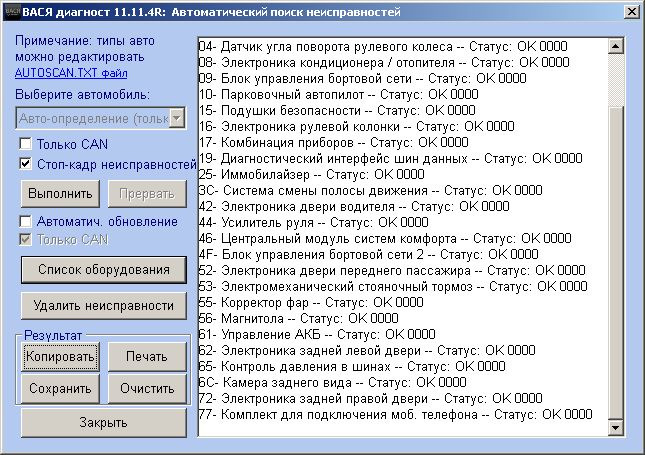
Task: Select line 17- Комбинация приборов
Action: coord(334,143)
